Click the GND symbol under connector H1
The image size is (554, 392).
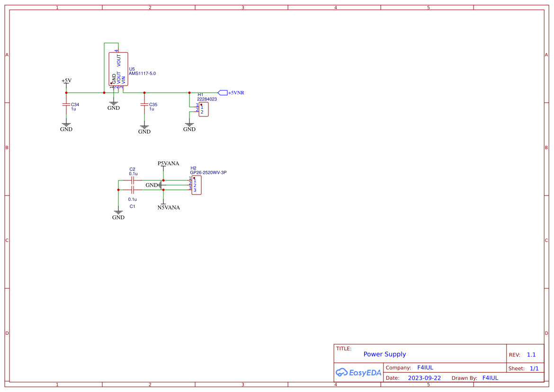[x=189, y=125]
